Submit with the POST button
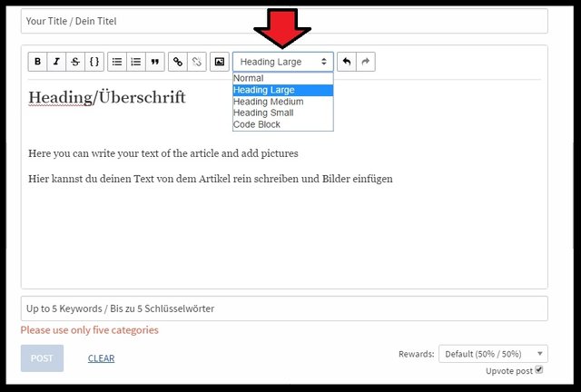 (x=42, y=358)
